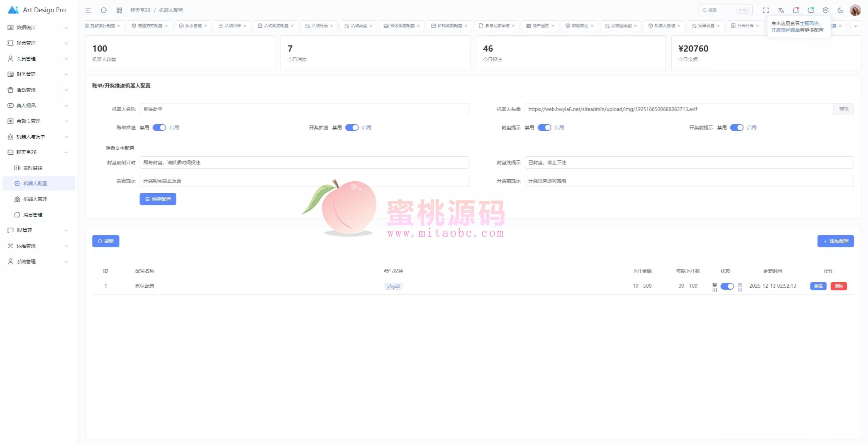The width and height of the screenshot is (868, 445).
Task: Click the 保存配置 button
Action: click(x=158, y=199)
